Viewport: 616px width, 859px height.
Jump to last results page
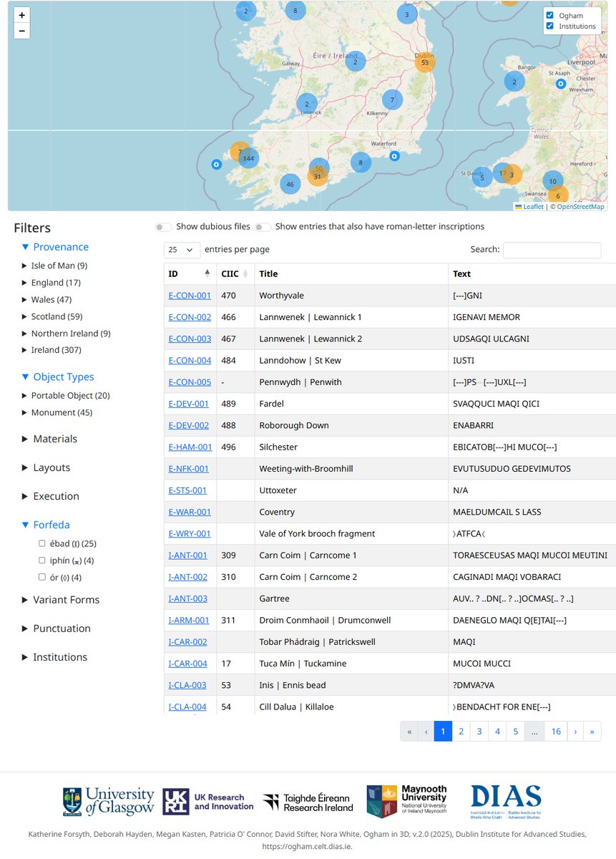(x=592, y=732)
